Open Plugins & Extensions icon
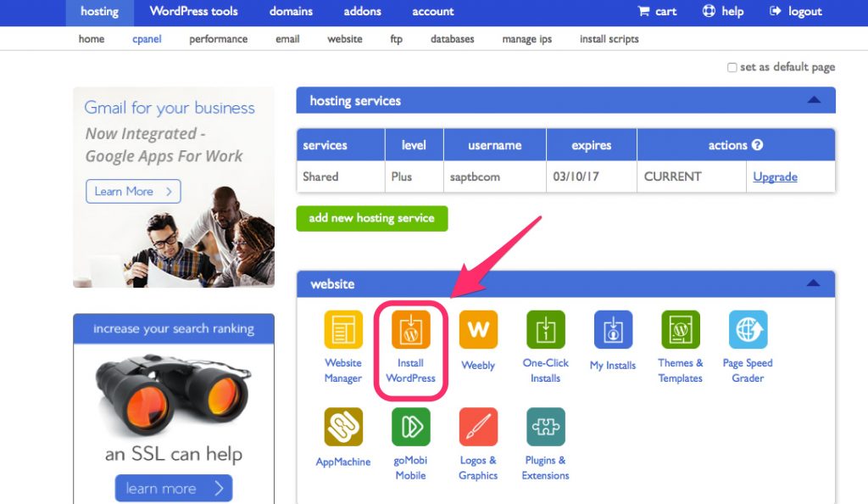Image resolution: width=868 pixels, height=504 pixels. point(546,427)
